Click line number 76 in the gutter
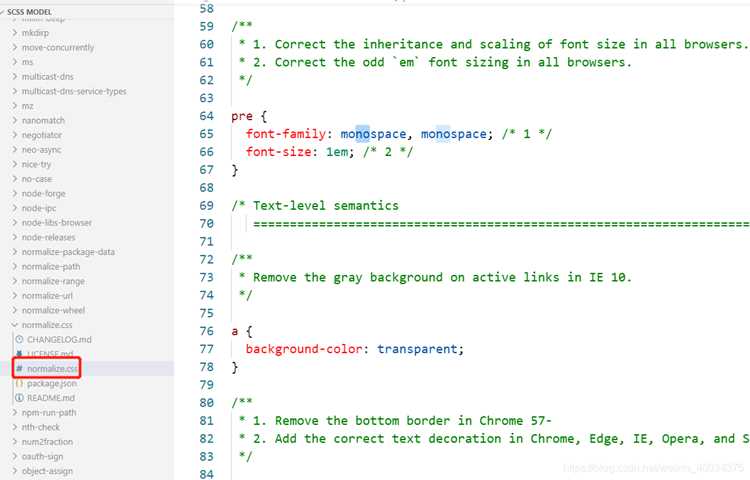Viewport: 750px width, 480px height. click(207, 331)
